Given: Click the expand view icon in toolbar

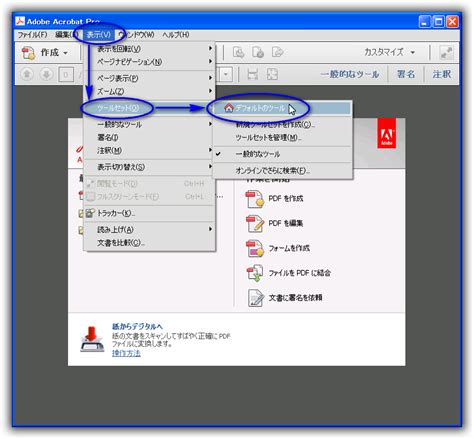Looking at the screenshot, I should click(446, 53).
